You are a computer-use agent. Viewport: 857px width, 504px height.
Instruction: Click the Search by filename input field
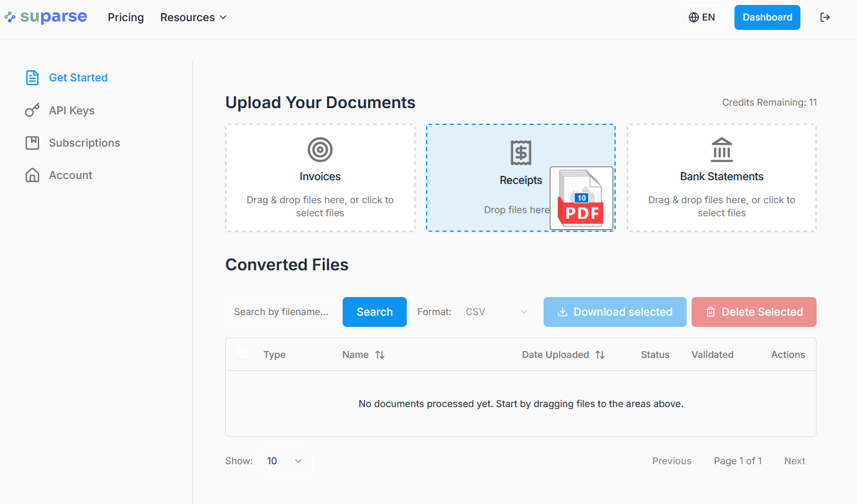[281, 312]
